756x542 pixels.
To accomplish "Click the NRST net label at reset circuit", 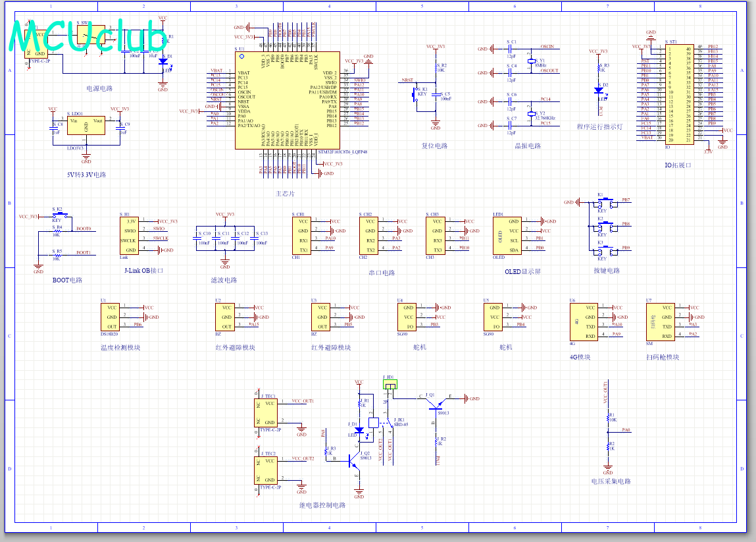I will coord(407,80).
